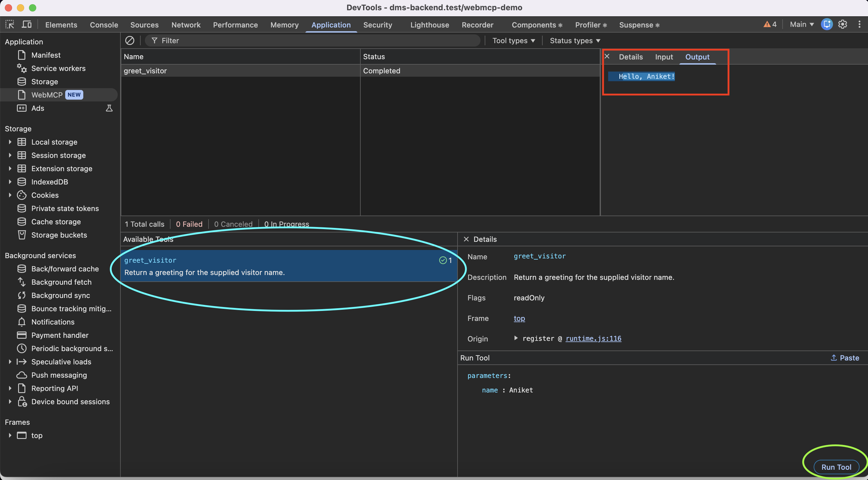Select Payment handler item
The height and width of the screenshot is (480, 868).
pyautogui.click(x=60, y=335)
